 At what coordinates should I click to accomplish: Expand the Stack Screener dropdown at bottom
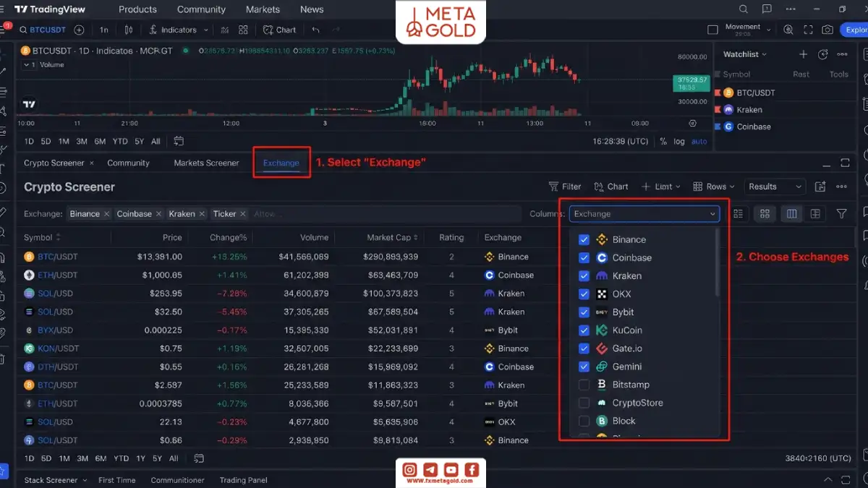[x=56, y=480]
